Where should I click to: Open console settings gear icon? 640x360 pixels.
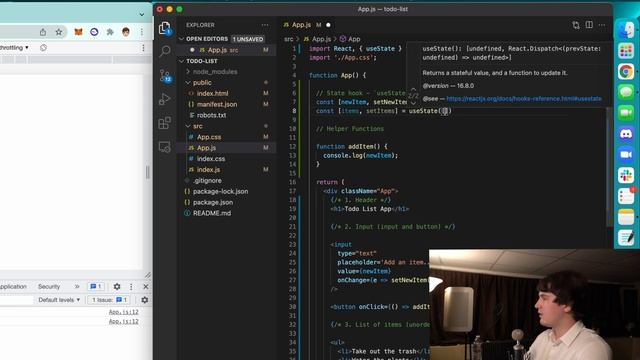(x=144, y=300)
